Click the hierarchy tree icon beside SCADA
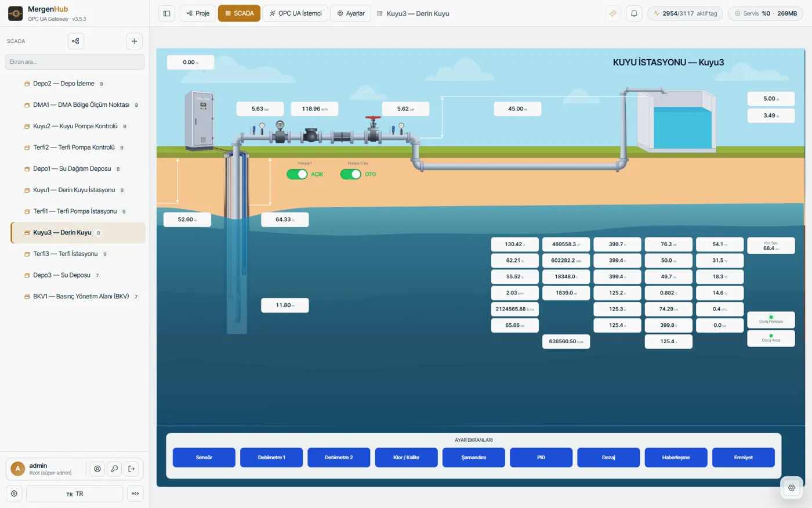 coord(75,41)
